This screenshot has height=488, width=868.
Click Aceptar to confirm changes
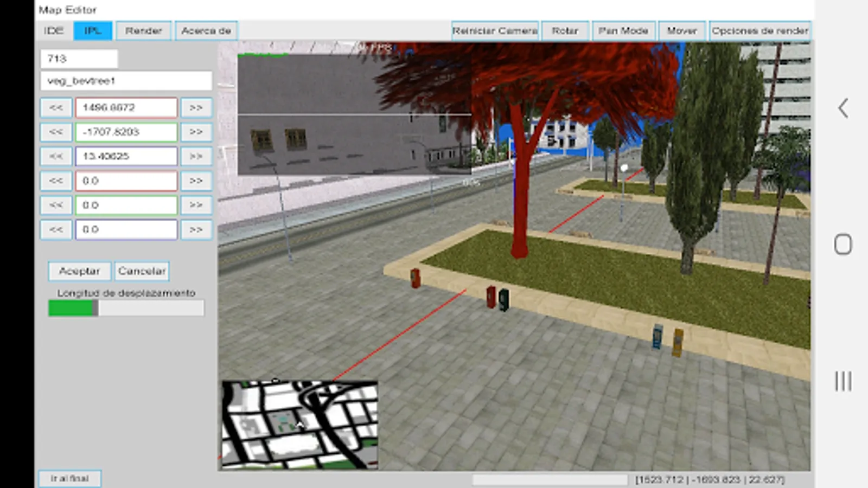pos(79,271)
